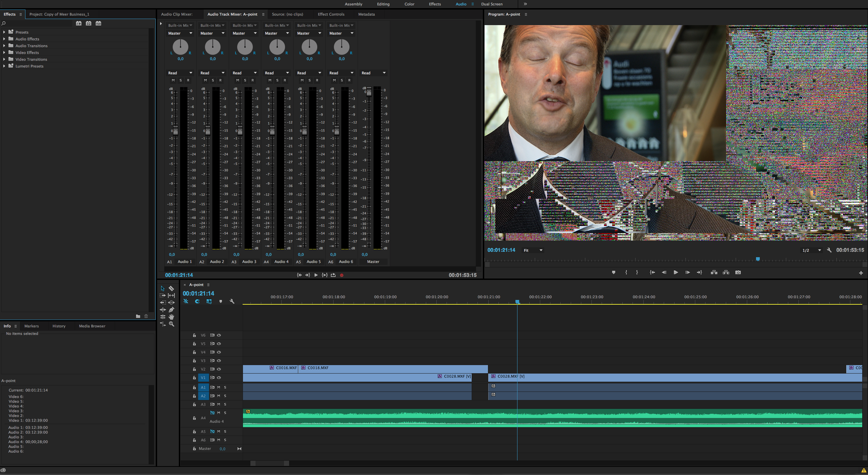Open the Effect Controls tab
Image resolution: width=868 pixels, height=475 pixels.
(x=331, y=14)
